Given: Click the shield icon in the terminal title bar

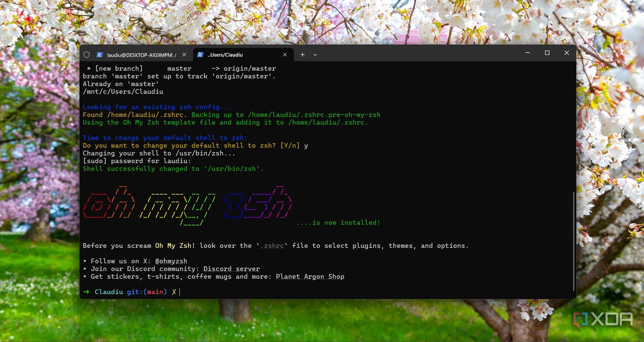Looking at the screenshot, I should [x=87, y=55].
